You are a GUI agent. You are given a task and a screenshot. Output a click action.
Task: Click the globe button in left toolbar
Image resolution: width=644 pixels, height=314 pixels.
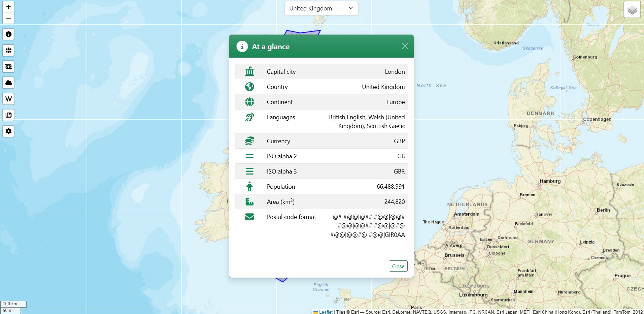click(x=8, y=51)
